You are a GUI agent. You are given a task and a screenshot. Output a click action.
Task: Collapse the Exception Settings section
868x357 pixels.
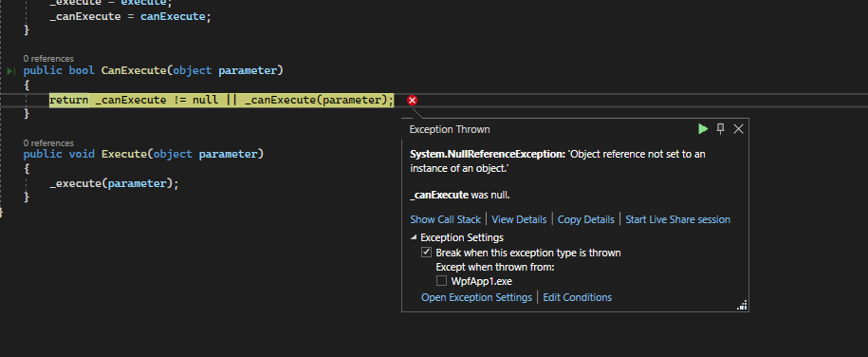click(x=414, y=237)
